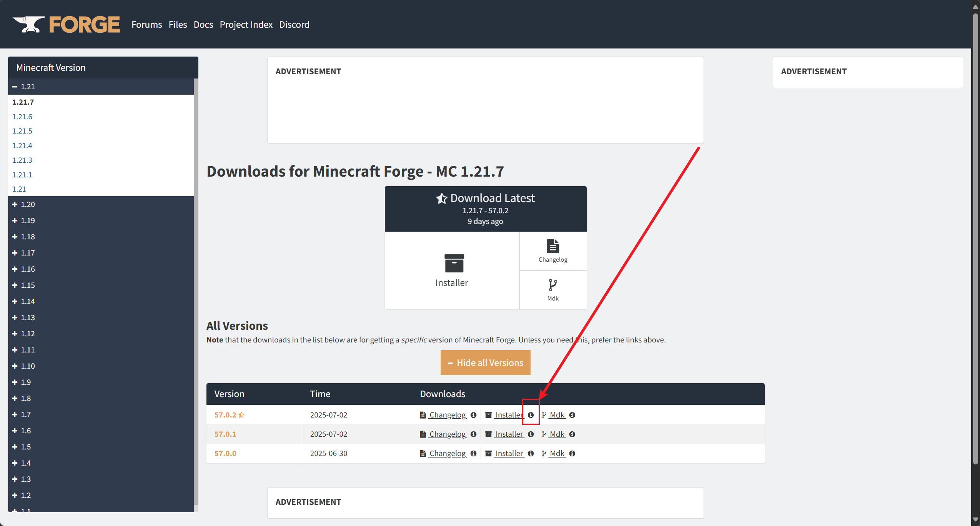The width and height of the screenshot is (980, 526).
Task: Open the 57.0.2 Changelog link
Action: [x=447, y=415]
